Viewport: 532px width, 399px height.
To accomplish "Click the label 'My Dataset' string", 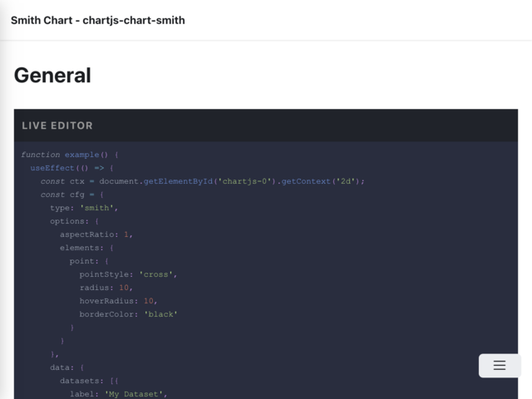I will (x=134, y=394).
